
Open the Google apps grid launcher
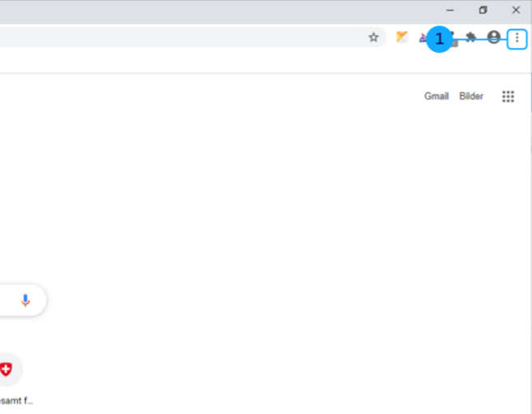point(508,97)
